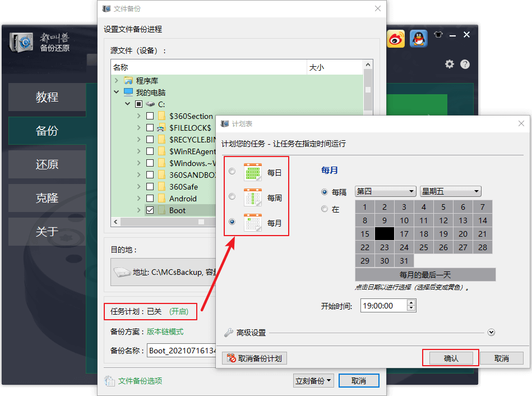Select day 17 in the calendar grid
The height and width of the screenshot is (396, 532).
[x=404, y=234]
